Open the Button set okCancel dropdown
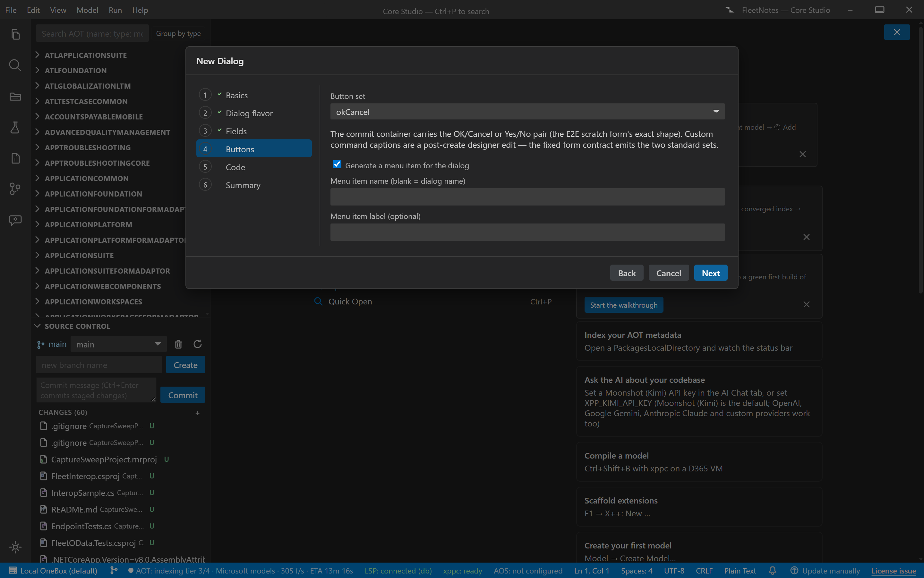 tap(527, 112)
